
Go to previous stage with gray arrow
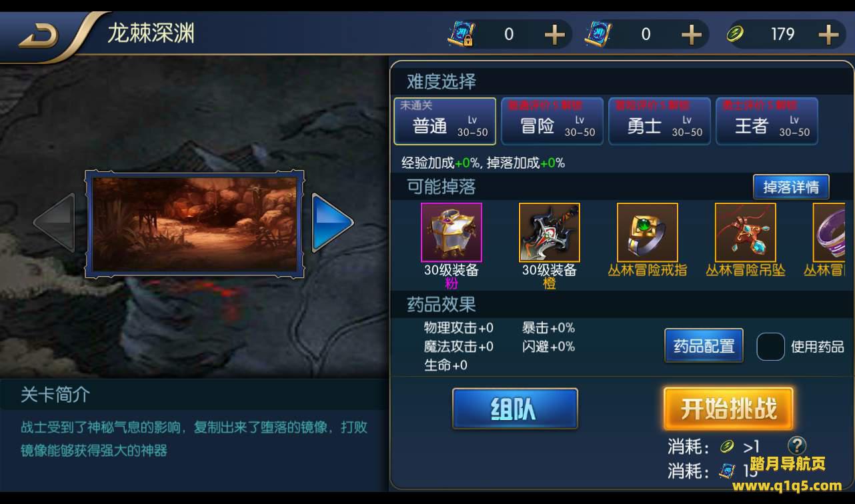point(55,223)
